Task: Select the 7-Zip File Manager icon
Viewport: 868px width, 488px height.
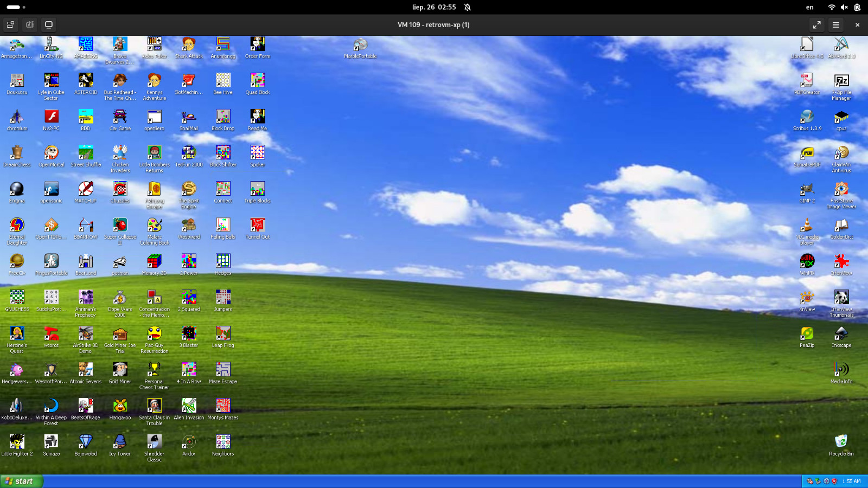Action: 841,80
